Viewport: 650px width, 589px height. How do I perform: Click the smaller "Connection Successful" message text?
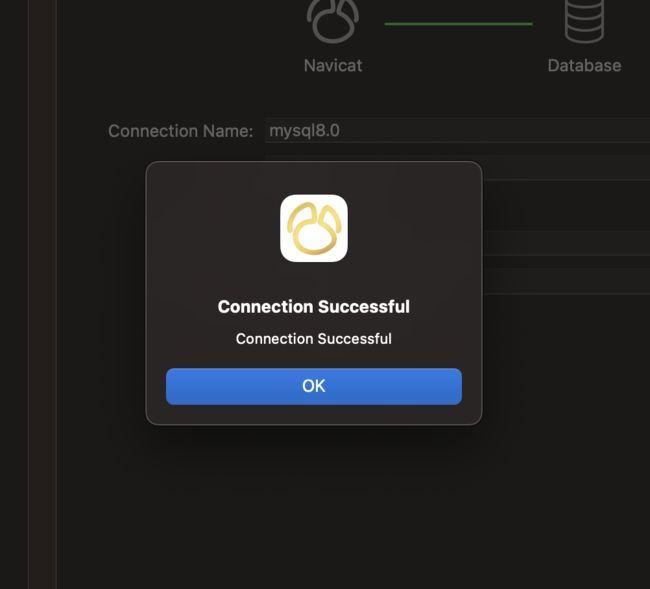(314, 339)
